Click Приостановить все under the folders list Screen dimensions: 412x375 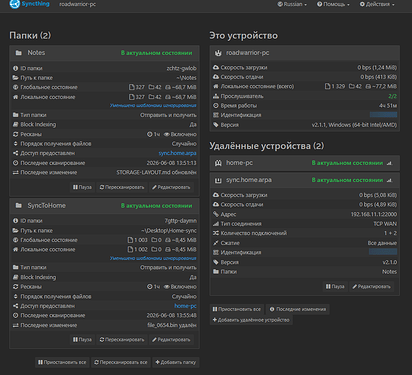[62, 362]
